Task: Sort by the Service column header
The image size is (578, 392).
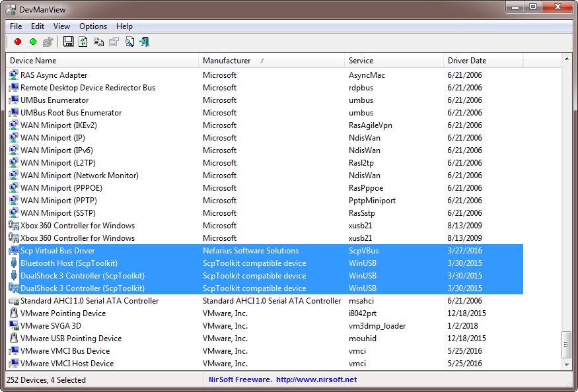Action: point(394,61)
